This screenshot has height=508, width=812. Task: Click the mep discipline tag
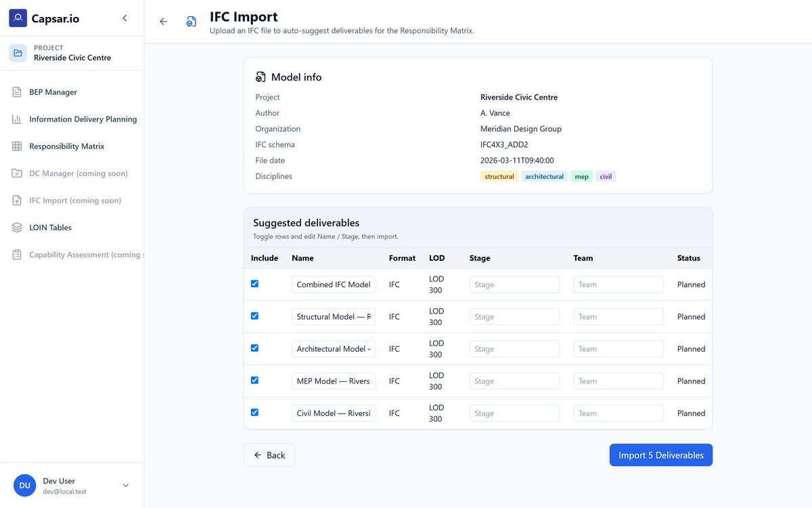(582, 177)
